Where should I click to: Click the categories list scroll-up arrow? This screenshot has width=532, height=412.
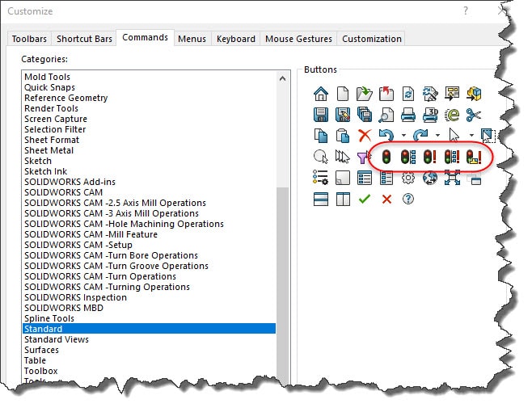tap(282, 79)
